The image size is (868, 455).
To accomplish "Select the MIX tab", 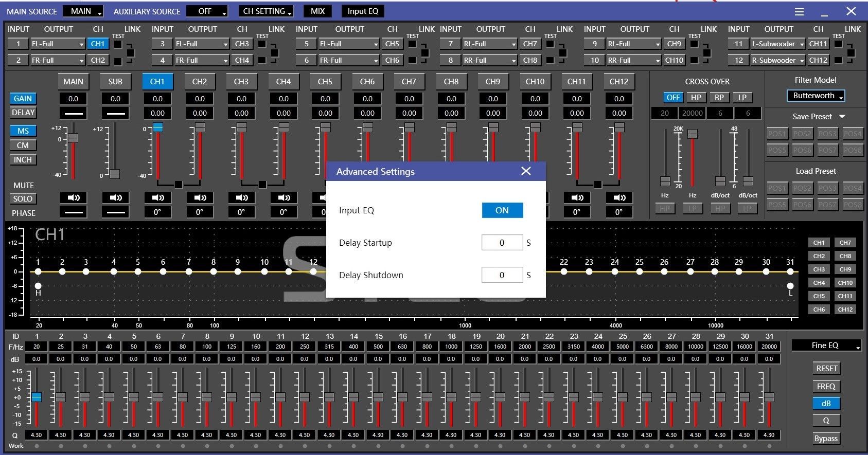I will coord(317,11).
